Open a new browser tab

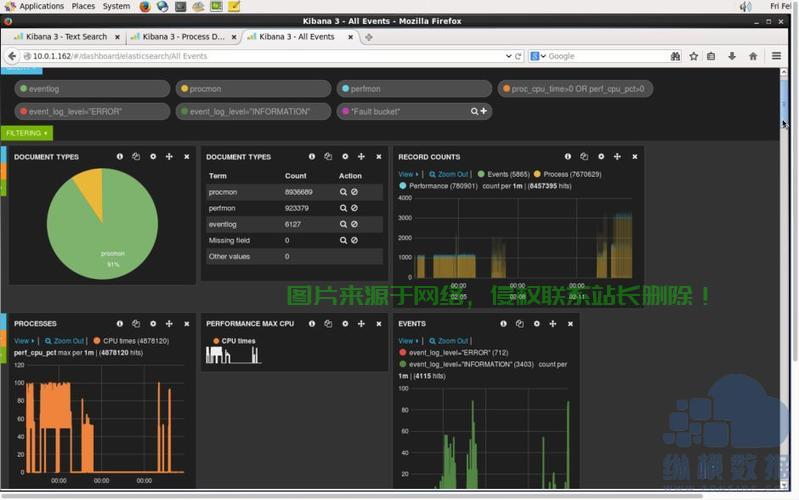point(368,37)
